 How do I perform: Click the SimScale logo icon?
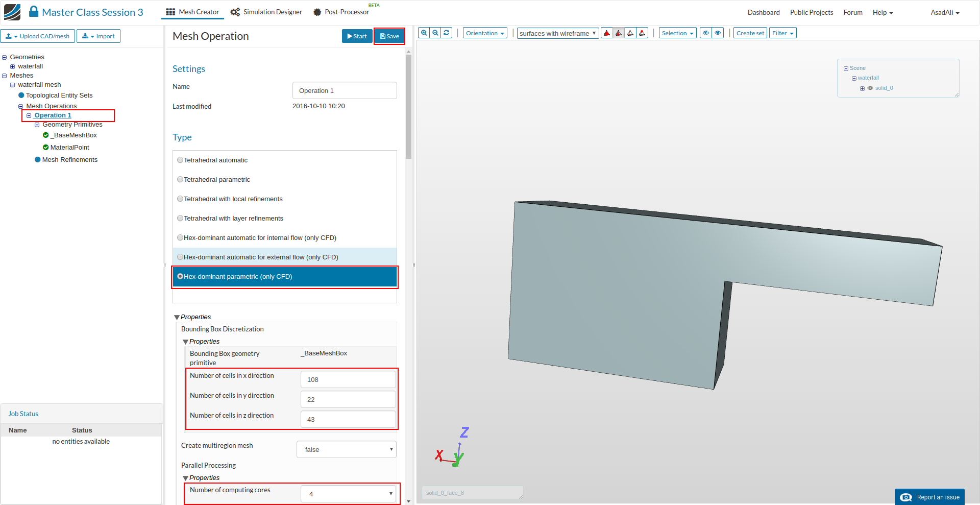(12, 12)
